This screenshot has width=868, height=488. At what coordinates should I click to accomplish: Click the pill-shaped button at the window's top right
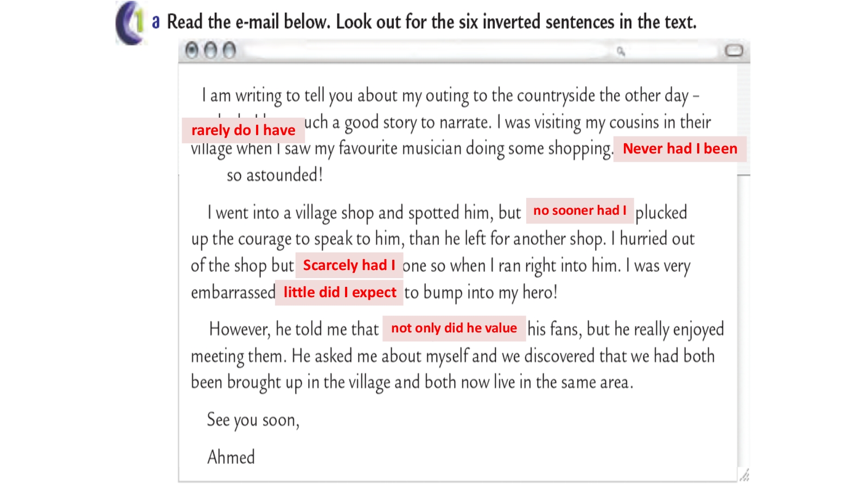pyautogui.click(x=733, y=50)
